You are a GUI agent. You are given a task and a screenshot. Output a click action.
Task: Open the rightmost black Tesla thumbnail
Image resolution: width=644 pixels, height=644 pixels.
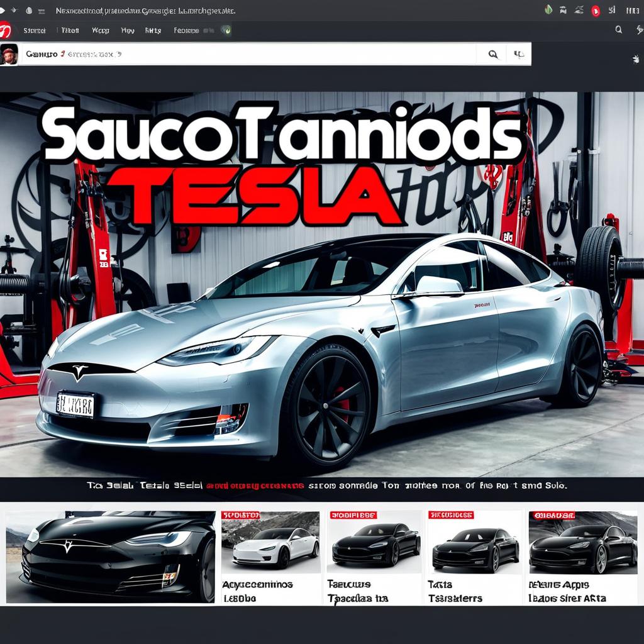pos(583,542)
